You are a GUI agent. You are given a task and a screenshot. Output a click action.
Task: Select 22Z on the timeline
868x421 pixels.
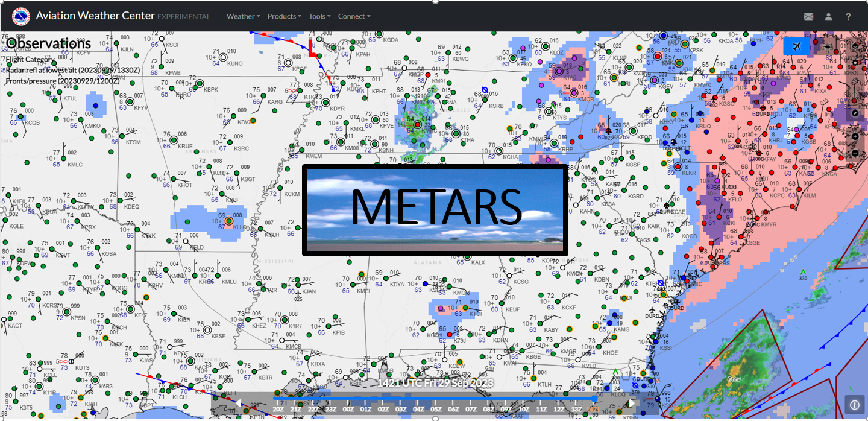click(313, 409)
